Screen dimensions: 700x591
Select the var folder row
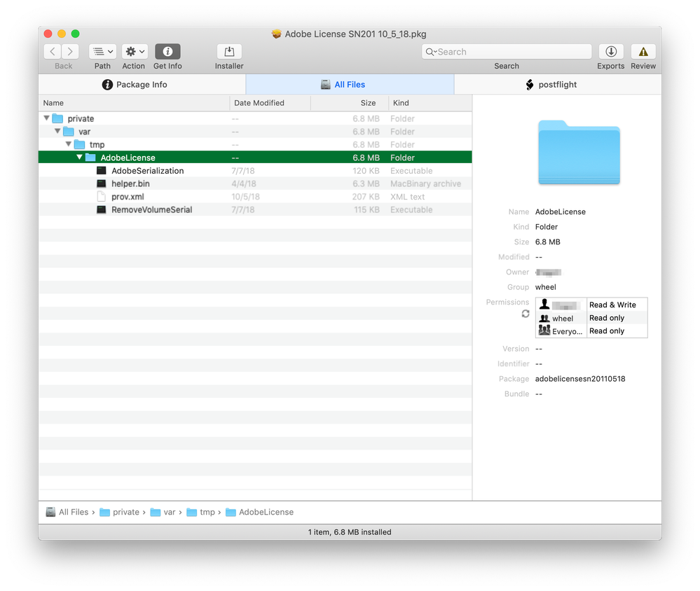click(x=255, y=132)
